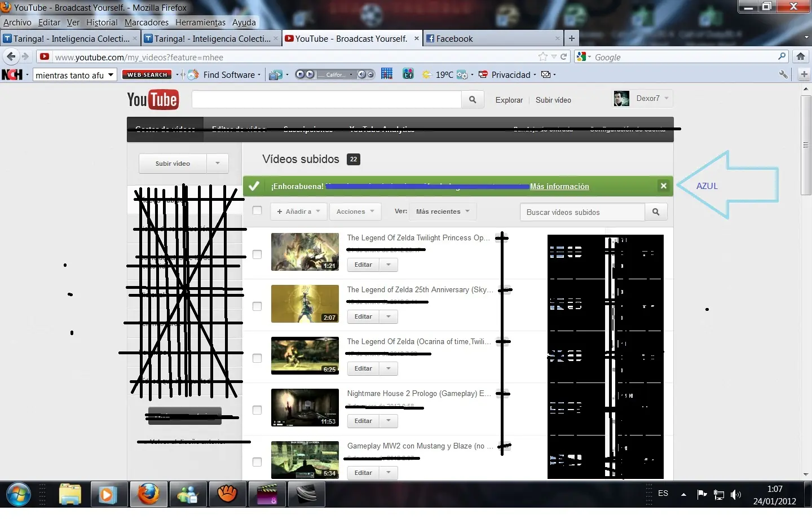Click the Buscar vídeos subidos search field
This screenshot has width=812, height=519.
[582, 212]
